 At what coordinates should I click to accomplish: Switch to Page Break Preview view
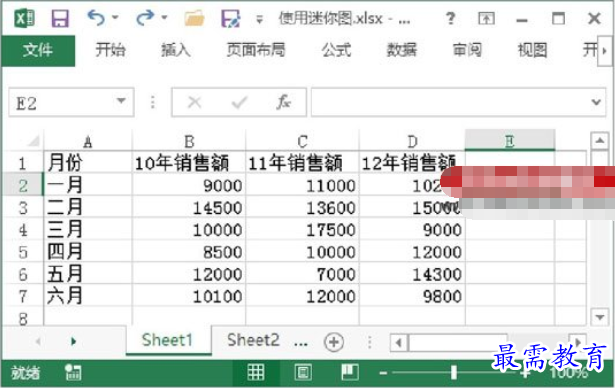click(349, 372)
